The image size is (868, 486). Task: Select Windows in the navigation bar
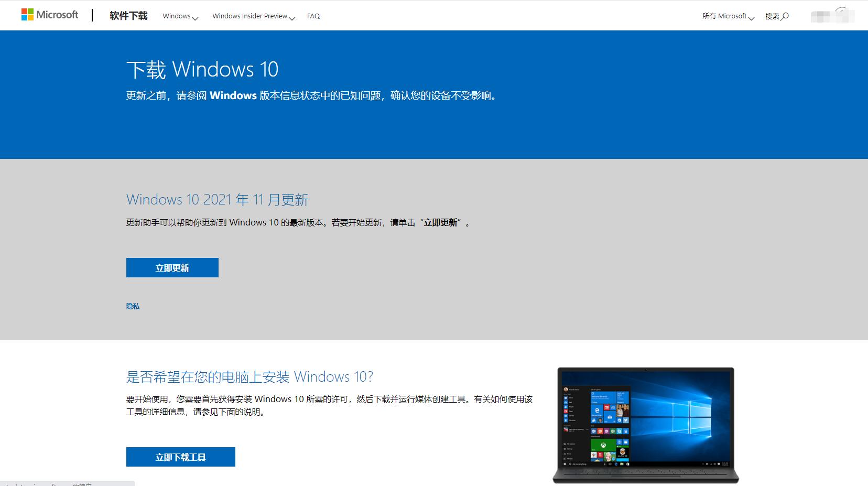[177, 16]
